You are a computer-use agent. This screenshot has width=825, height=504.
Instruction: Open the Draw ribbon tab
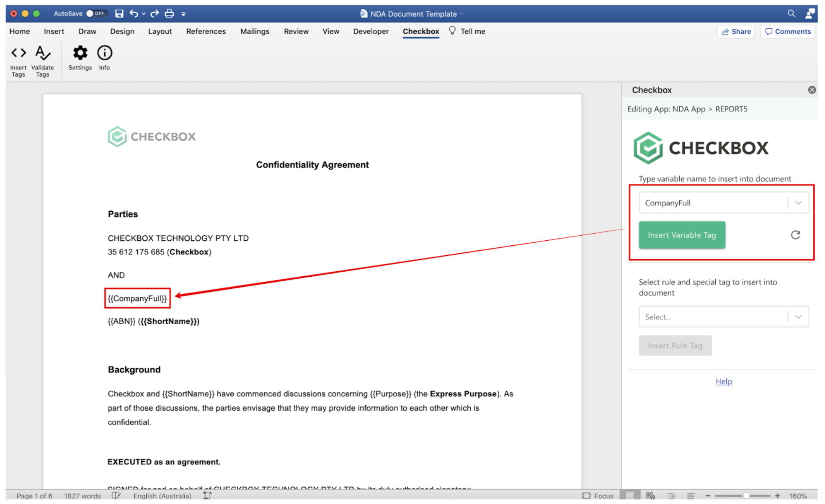tap(87, 31)
